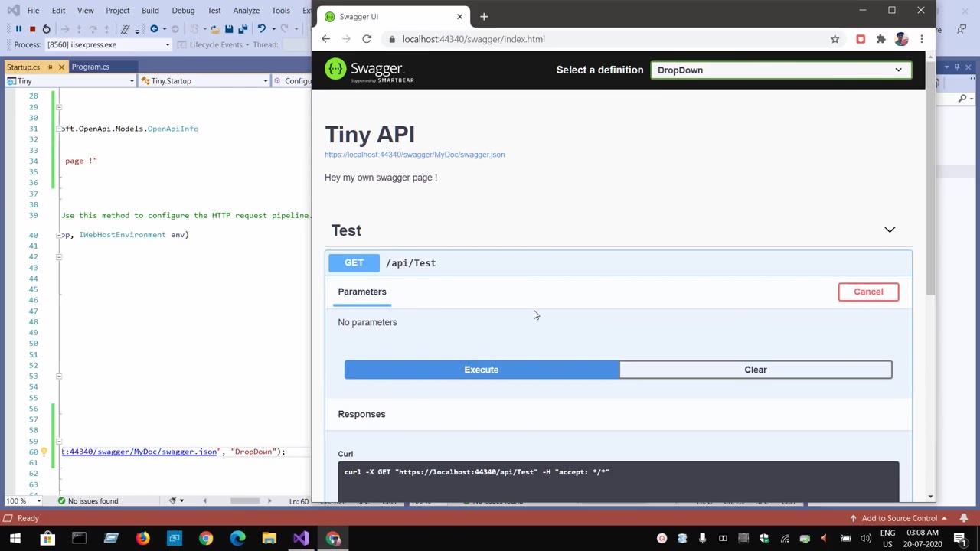This screenshot has height=551, width=980.
Task: Bookmark this page with the star icon
Action: pyautogui.click(x=835, y=39)
